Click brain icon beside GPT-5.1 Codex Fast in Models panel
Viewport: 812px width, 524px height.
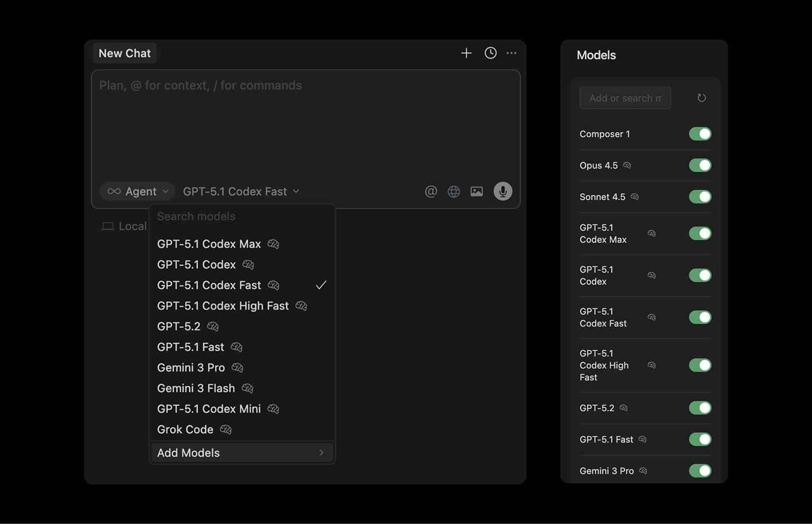[x=651, y=317]
